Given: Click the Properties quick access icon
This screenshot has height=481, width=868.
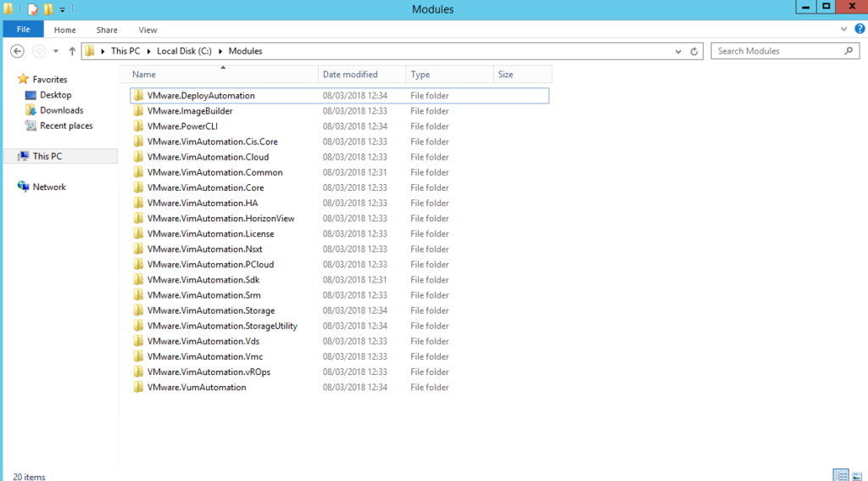Looking at the screenshot, I should pyautogui.click(x=33, y=9).
